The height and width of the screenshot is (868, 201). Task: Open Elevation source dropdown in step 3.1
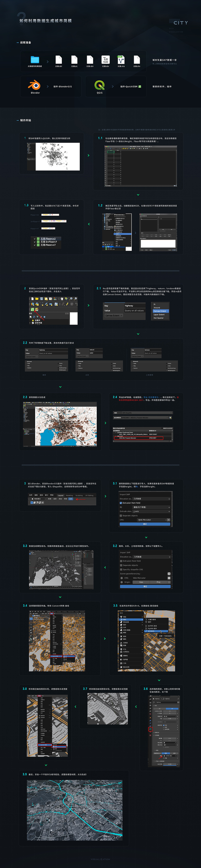point(151,499)
